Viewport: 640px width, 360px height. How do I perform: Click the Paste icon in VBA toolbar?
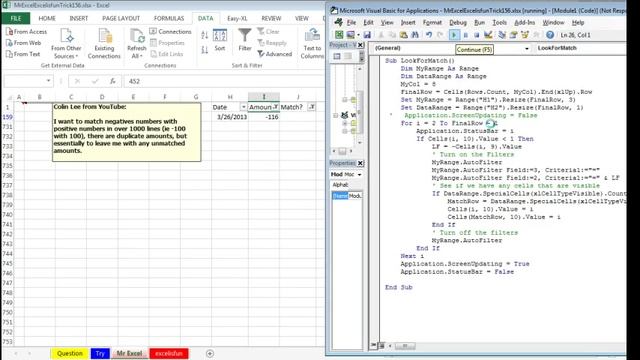(x=404, y=35)
